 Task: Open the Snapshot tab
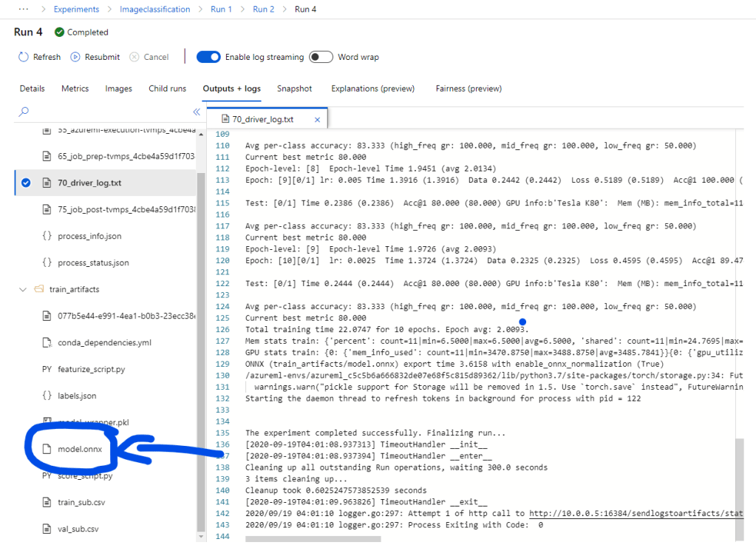coord(294,89)
